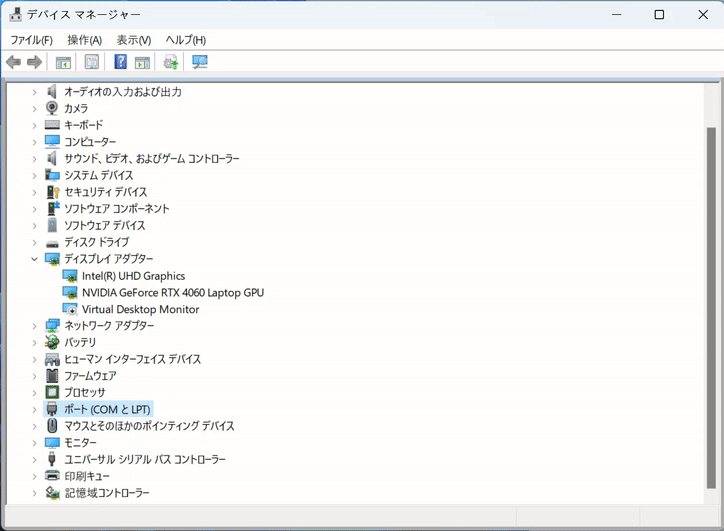Click the mouse icon beside マウスとそのほかのポインティング デバイス
Viewport: 724px width, 531px height.
pos(52,426)
